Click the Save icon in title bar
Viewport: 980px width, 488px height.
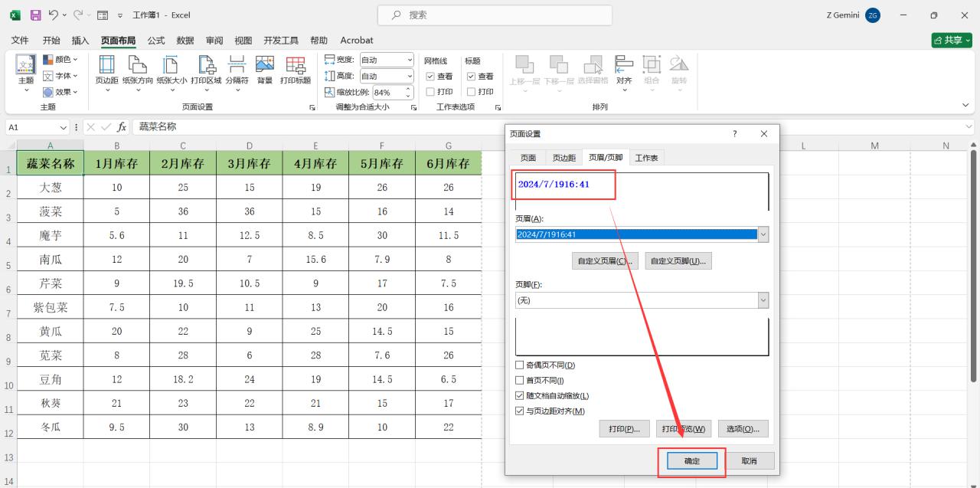tap(35, 15)
